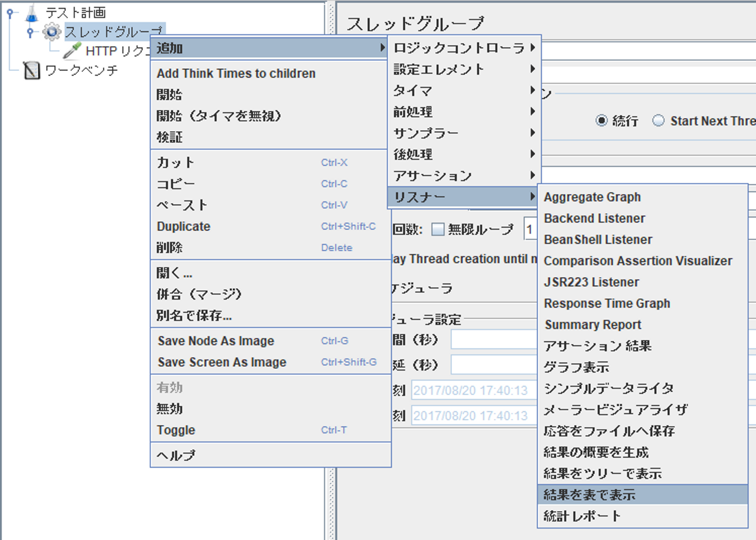Click the スレッドグループ gear icon
The image size is (756, 540).
coord(51,32)
